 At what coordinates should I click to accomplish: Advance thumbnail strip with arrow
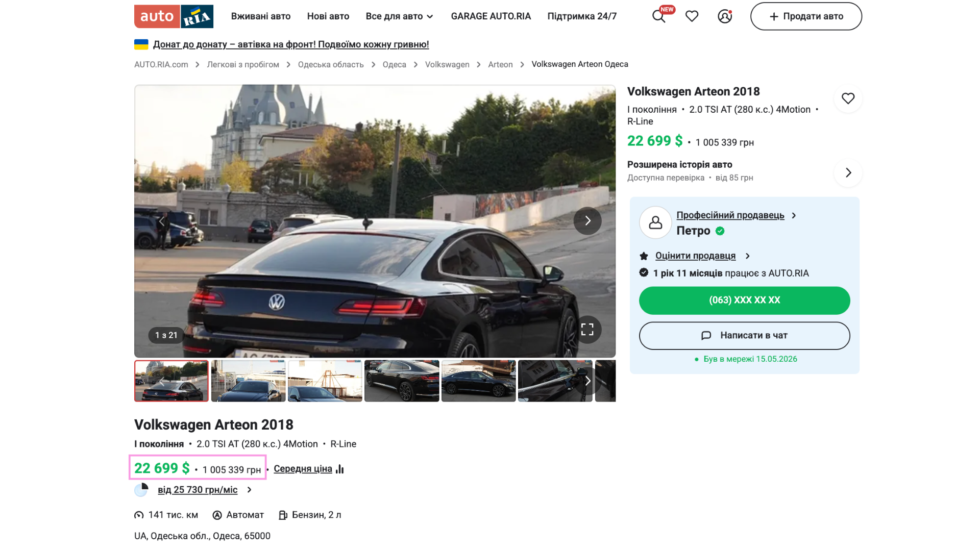pos(587,381)
